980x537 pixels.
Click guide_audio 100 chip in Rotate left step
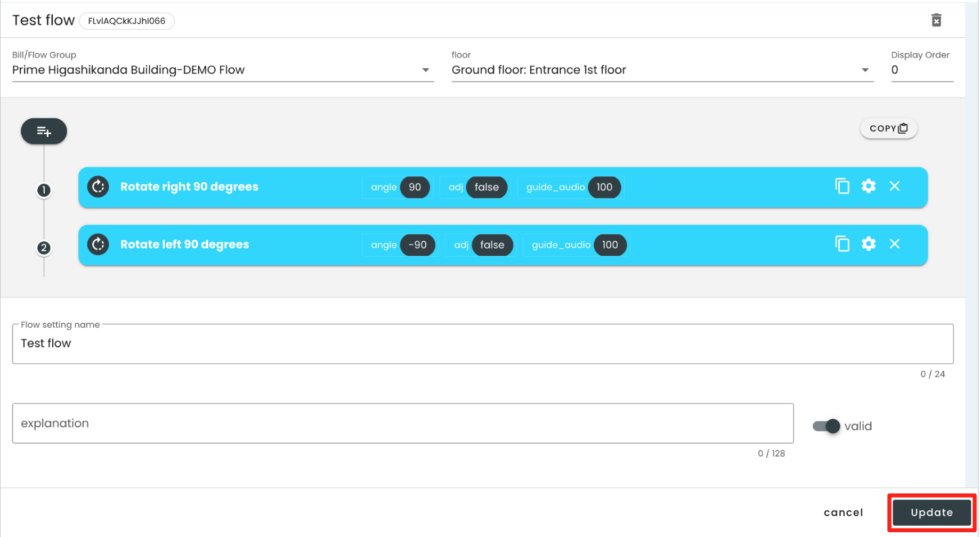[x=577, y=245]
